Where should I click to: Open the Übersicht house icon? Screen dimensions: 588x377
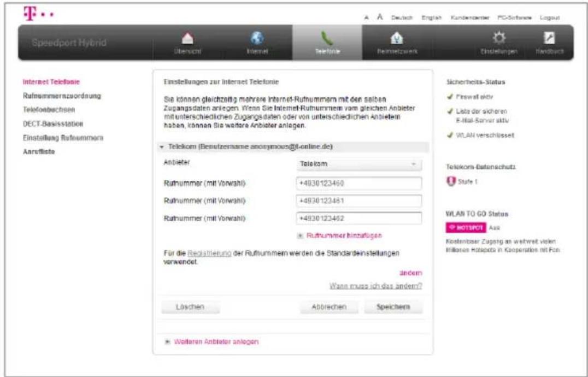(187, 38)
